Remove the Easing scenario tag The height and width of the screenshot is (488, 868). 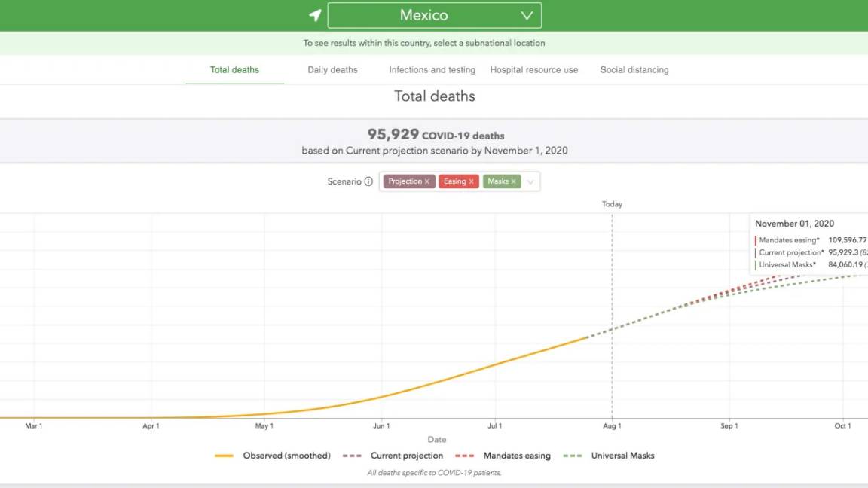472,181
